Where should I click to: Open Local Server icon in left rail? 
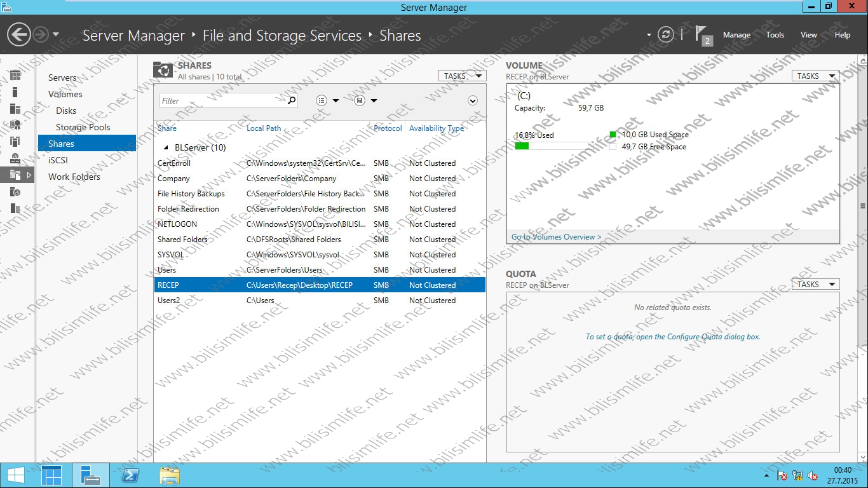point(15,92)
